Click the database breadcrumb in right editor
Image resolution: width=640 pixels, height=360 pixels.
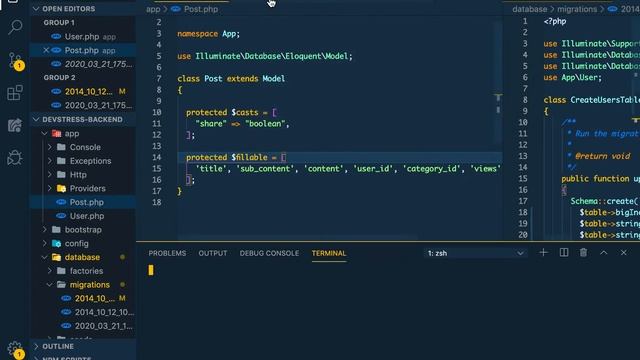coord(529,9)
